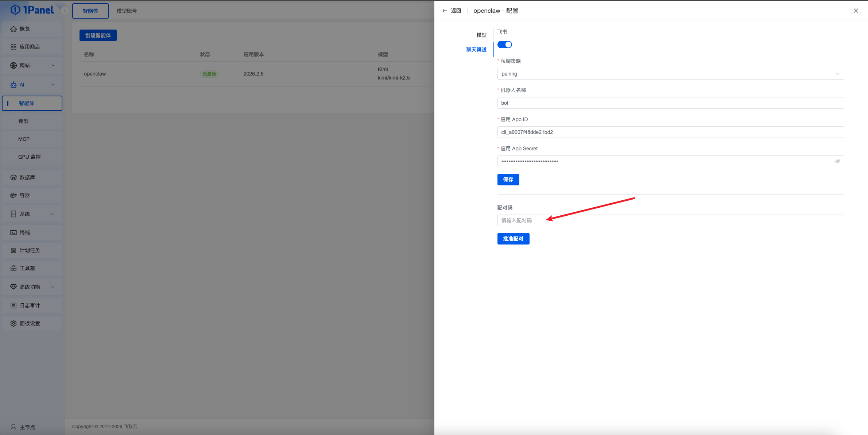This screenshot has width=868, height=435.
Task: Open 面板设置 via the gear icon
Action: coord(13,323)
